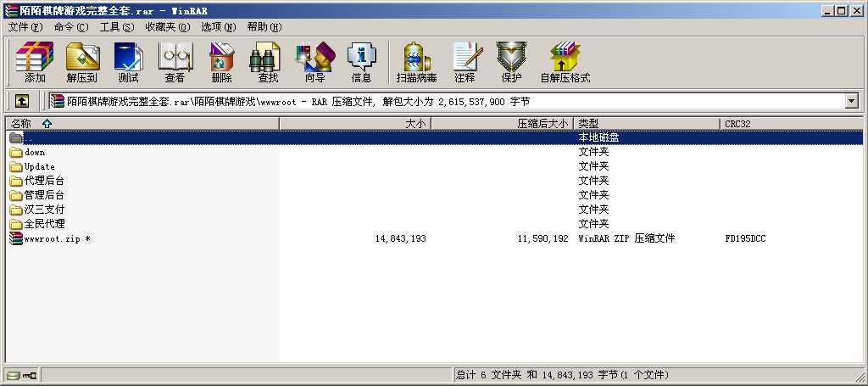The width and height of the screenshot is (868, 386).
Task: Click the key password icon in status bar
Action: (x=30, y=376)
